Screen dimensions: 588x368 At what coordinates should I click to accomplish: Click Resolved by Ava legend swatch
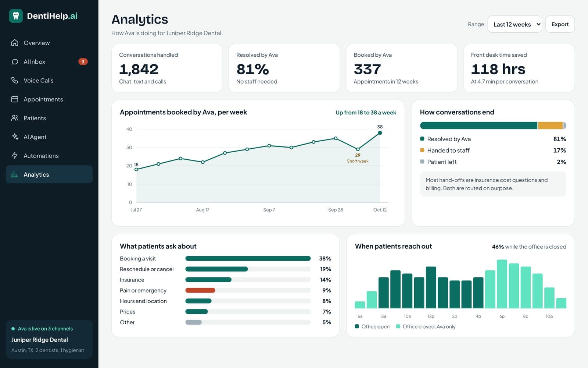tap(422, 139)
